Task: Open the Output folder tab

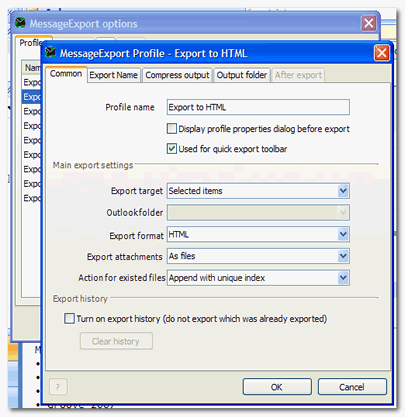Action: pyautogui.click(x=242, y=75)
